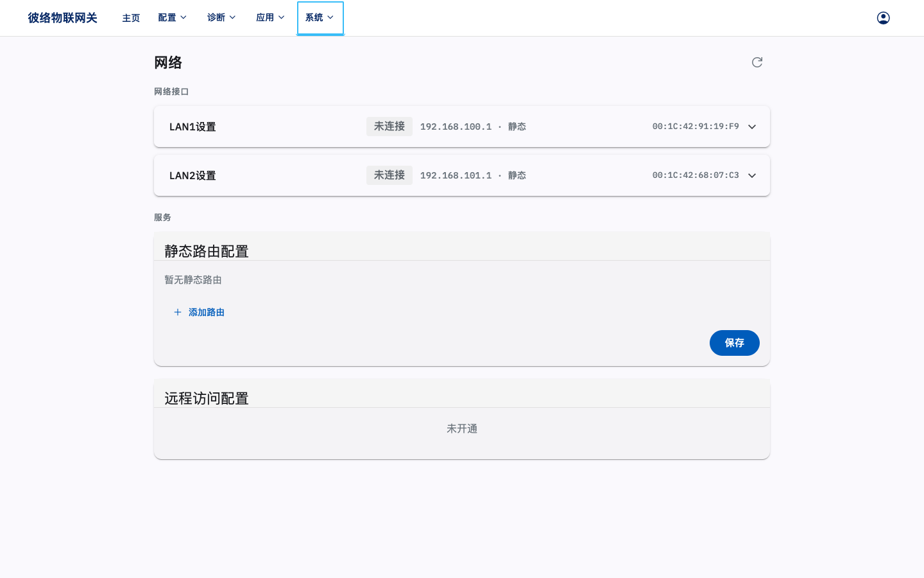This screenshot has height=578, width=924.
Task: Click the 暂无静态路由 message
Action: coord(193,280)
